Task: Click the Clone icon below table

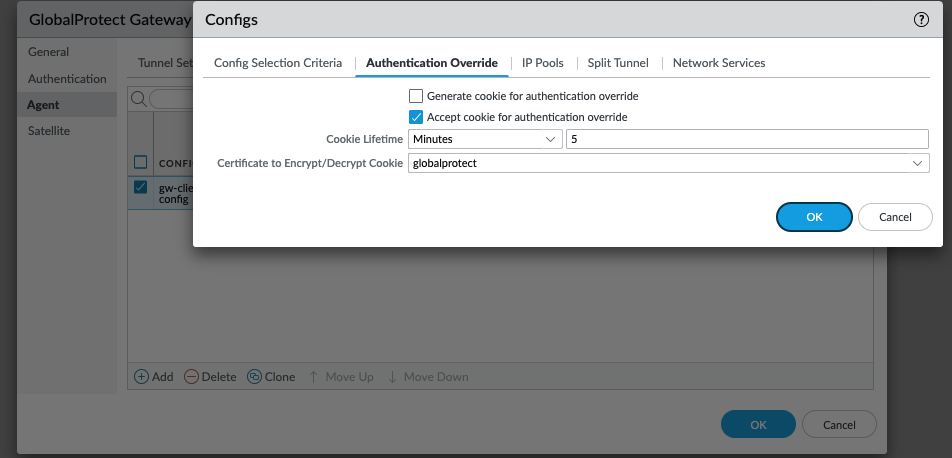Action: pos(254,377)
